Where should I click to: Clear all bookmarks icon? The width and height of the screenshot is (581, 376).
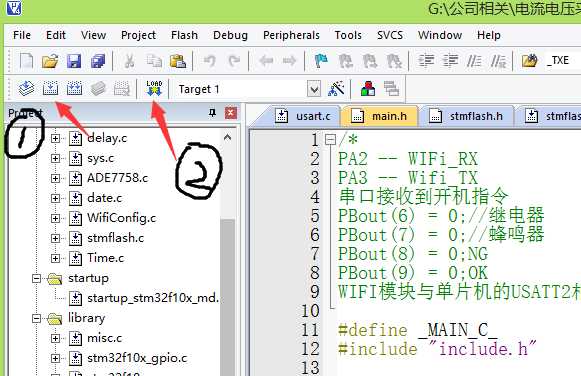tap(394, 61)
